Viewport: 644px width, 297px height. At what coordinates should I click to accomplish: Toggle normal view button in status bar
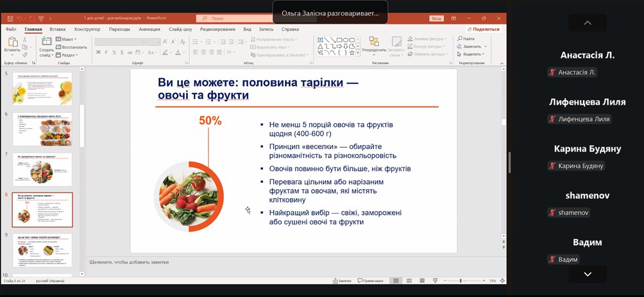pyautogui.click(x=396, y=281)
